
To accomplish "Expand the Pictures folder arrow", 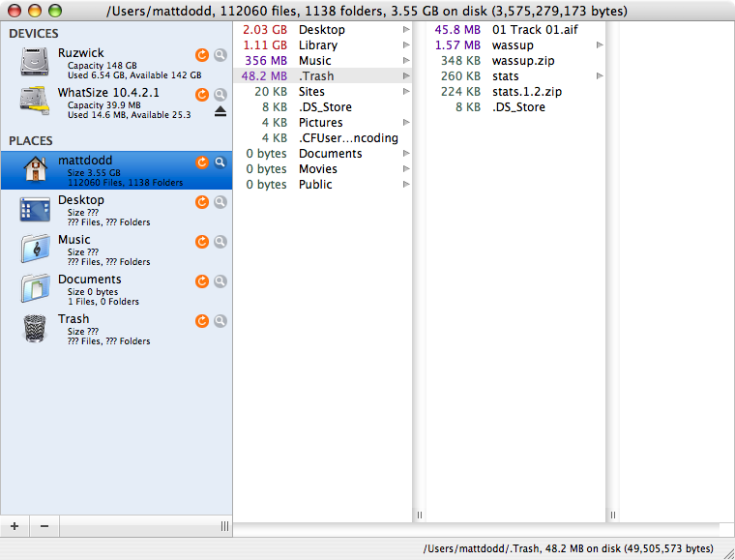I will pos(406,122).
